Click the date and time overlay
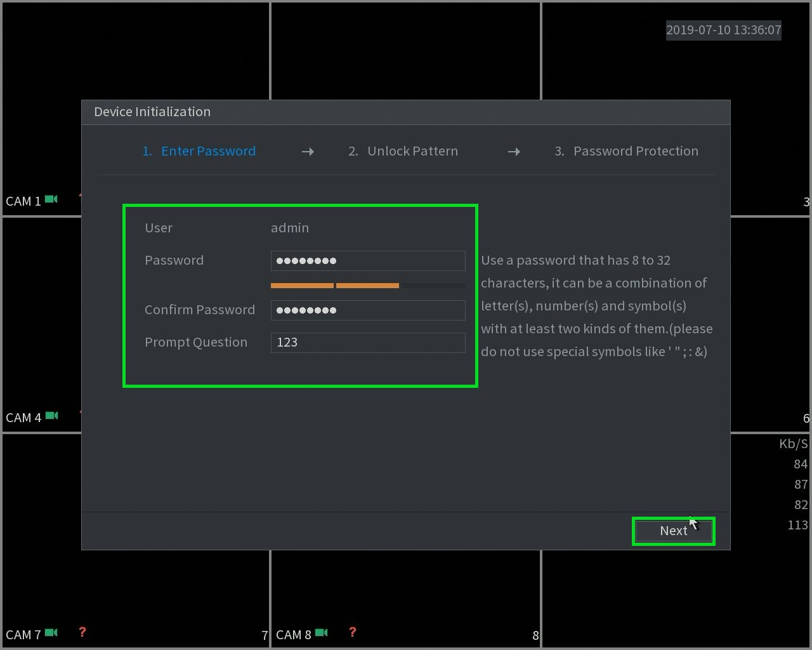This screenshot has width=812, height=650. [724, 30]
